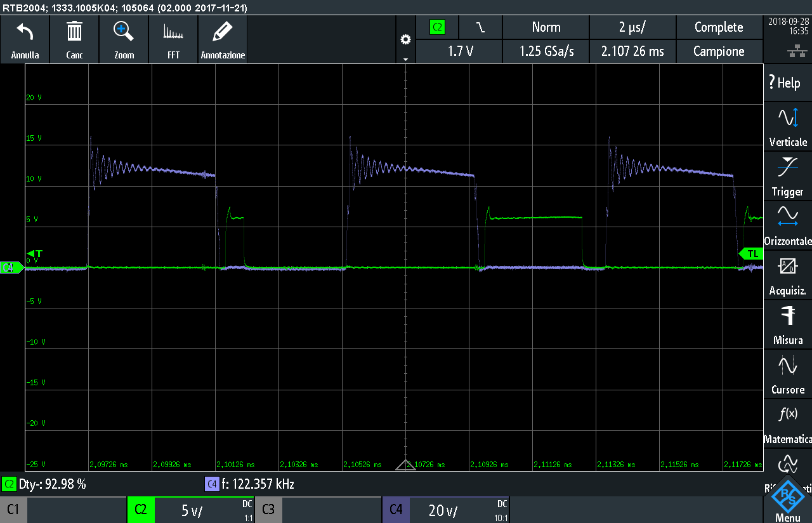
Task: Open settings gear next to trigger bar
Action: [x=405, y=40]
